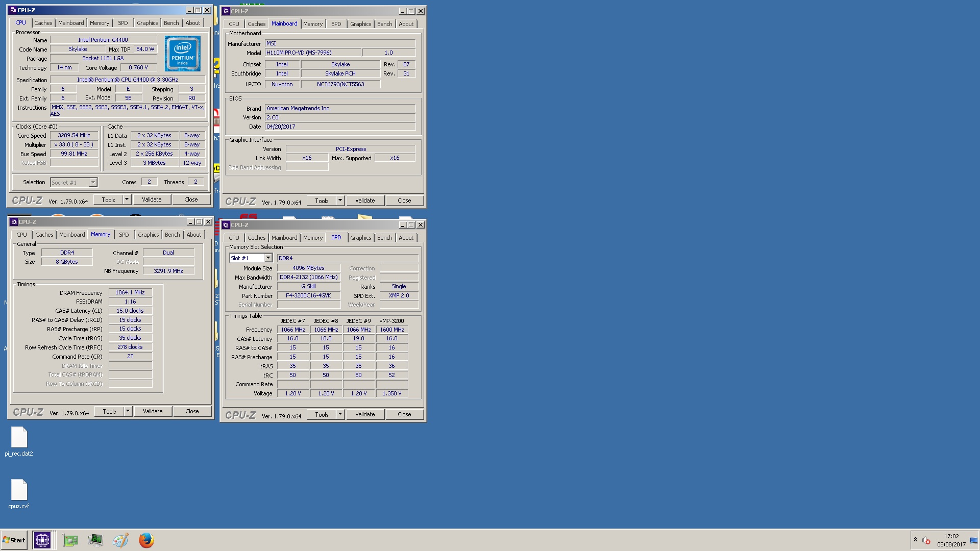Expand Tools arrow in Memory window

click(128, 411)
